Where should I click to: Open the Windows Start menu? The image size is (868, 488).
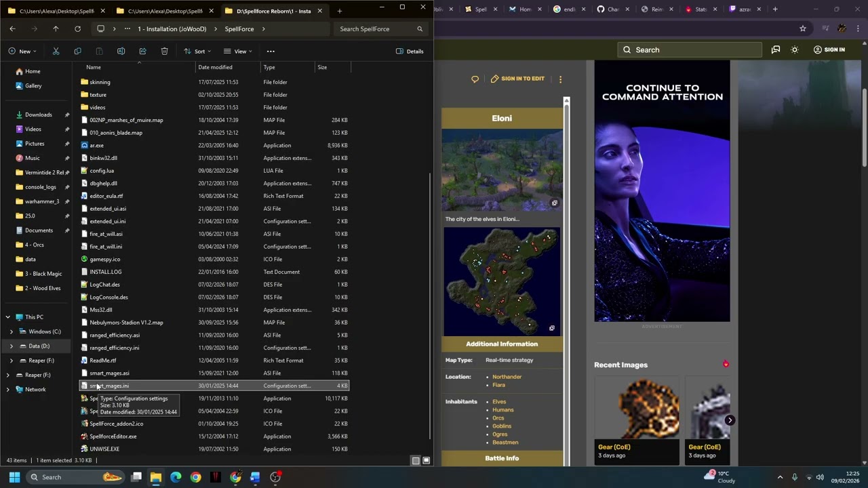14,477
